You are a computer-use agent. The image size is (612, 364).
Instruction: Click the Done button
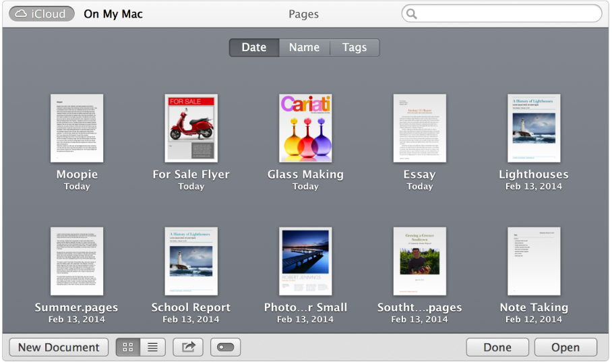[497, 347]
